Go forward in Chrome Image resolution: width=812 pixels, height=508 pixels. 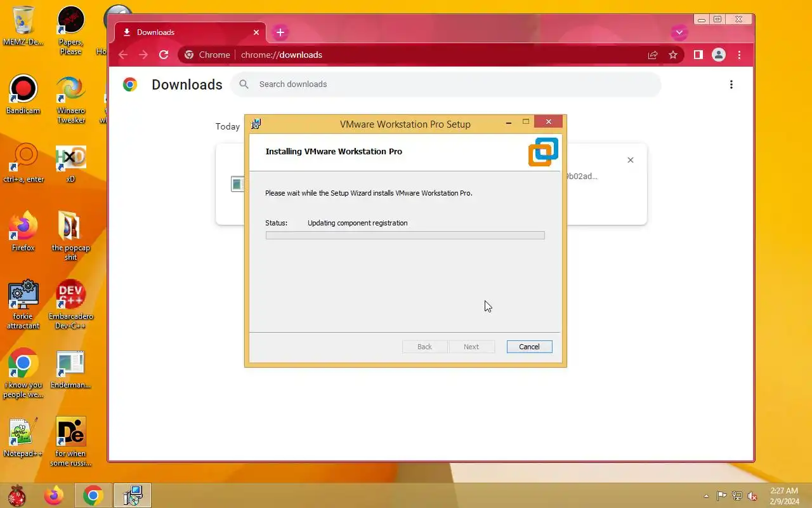143,55
